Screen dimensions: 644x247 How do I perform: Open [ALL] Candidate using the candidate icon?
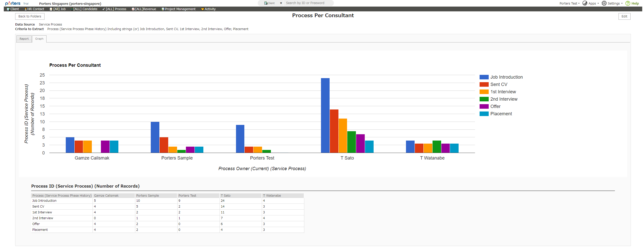point(72,9)
